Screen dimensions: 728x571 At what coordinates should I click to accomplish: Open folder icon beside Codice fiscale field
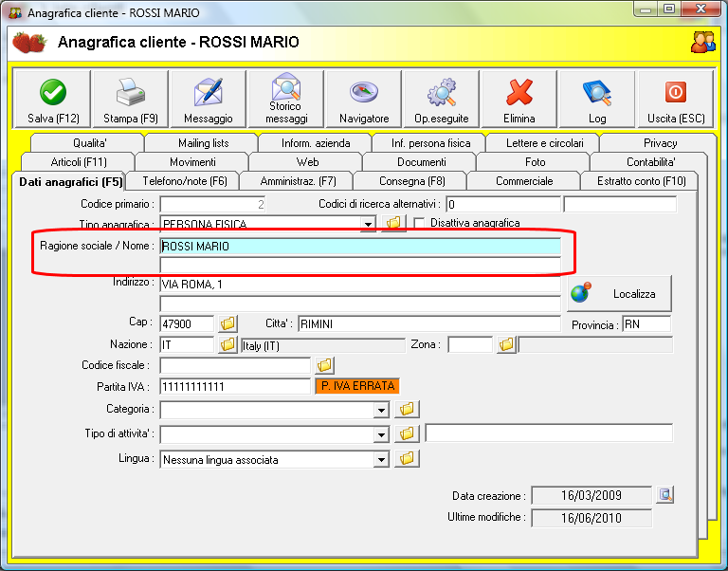(324, 365)
